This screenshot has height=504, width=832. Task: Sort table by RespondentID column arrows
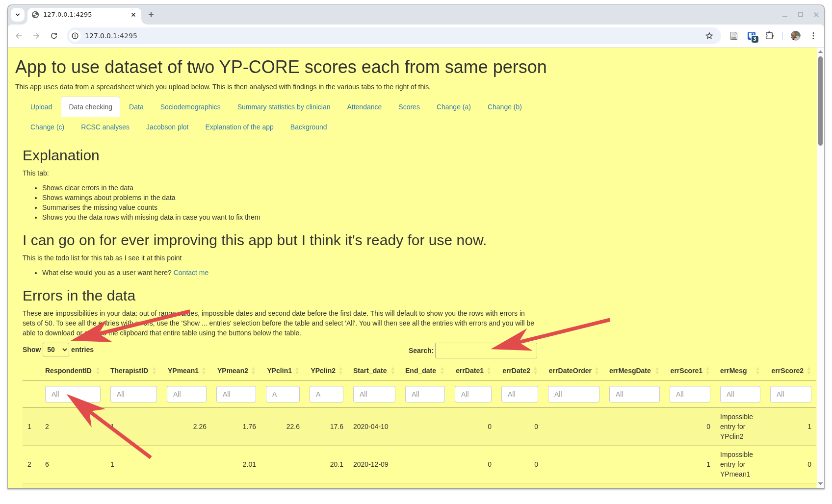98,371
